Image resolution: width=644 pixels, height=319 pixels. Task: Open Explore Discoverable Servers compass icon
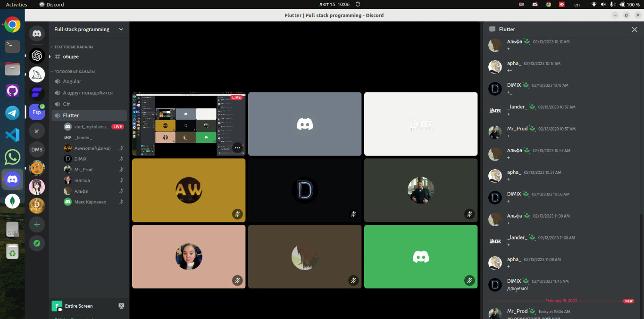(x=37, y=243)
